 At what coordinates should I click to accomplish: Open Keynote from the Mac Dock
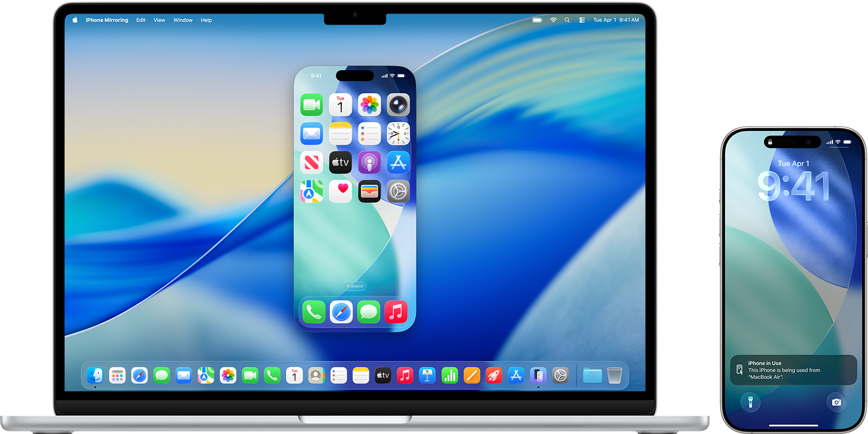point(427,375)
